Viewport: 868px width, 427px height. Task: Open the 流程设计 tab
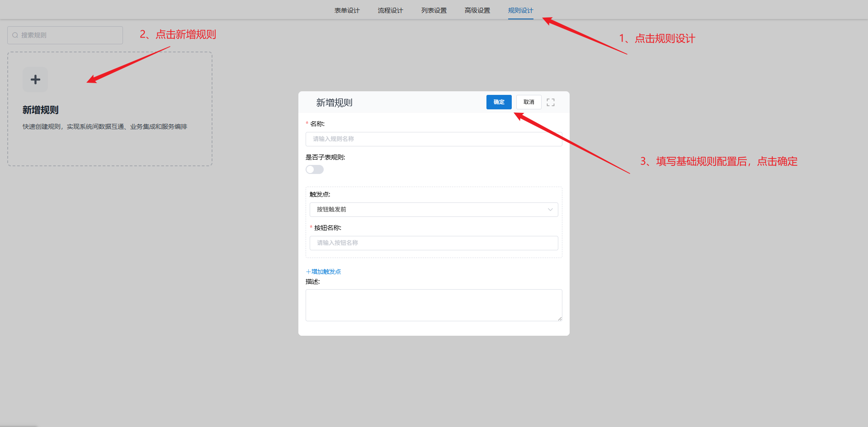point(390,10)
